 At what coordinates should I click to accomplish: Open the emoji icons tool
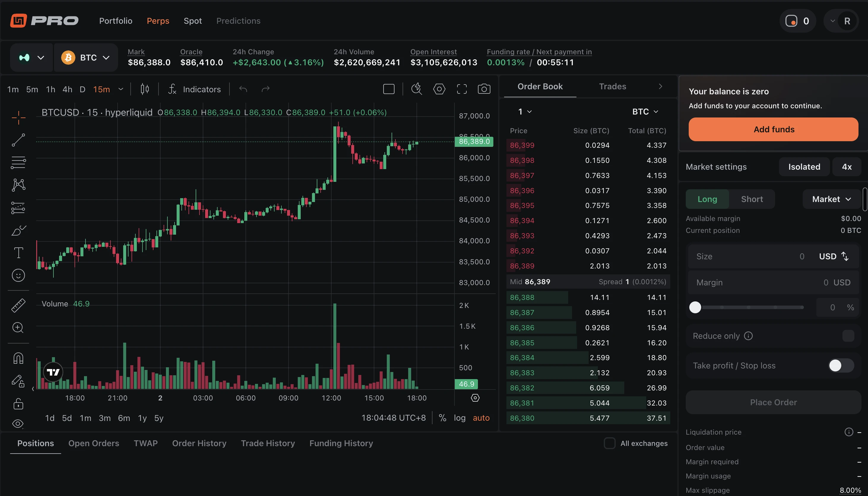[18, 275]
